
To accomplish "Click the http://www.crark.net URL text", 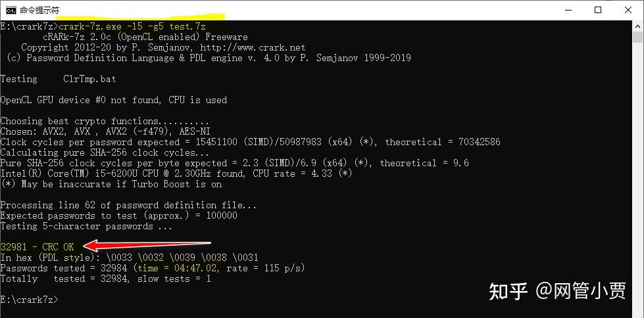I will (x=253, y=47).
